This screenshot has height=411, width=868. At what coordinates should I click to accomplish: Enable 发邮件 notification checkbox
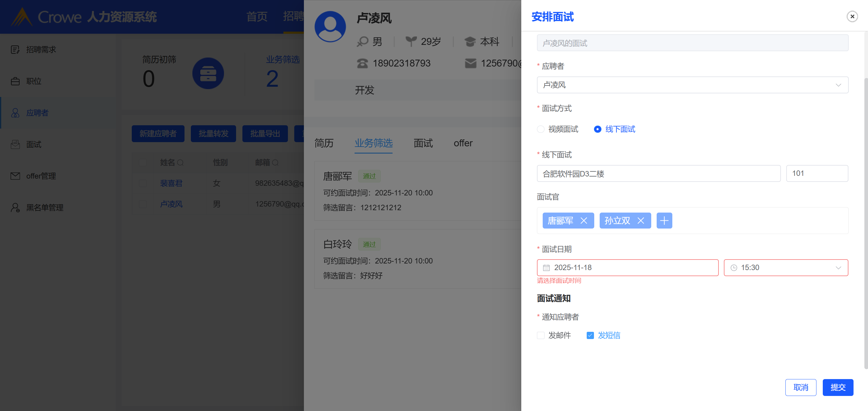tap(541, 336)
